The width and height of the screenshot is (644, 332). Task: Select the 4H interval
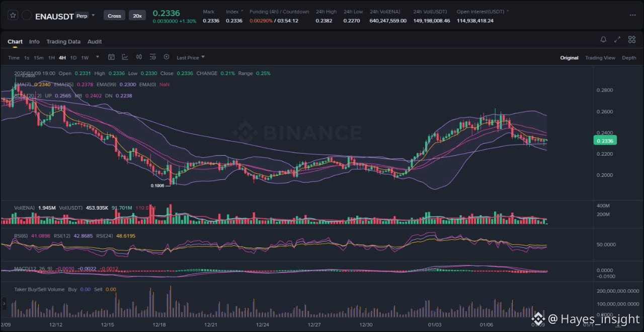(62, 58)
